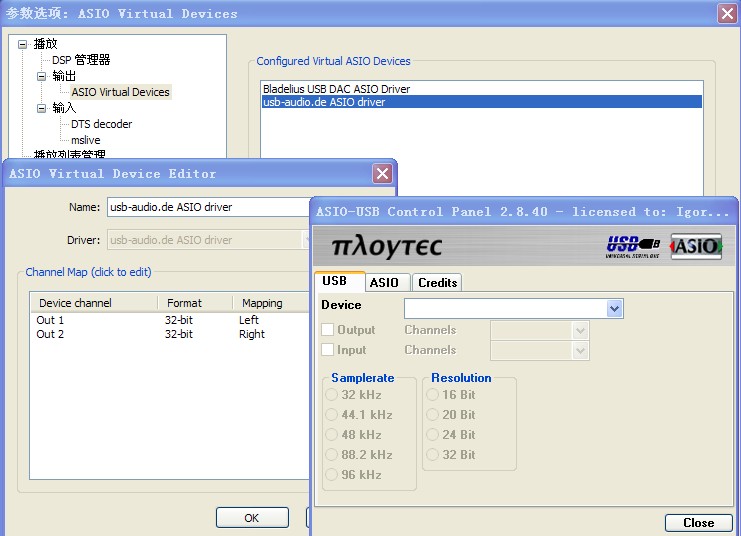
Task: Click the ASIO logo in Ploytec panel
Action: 696,246
